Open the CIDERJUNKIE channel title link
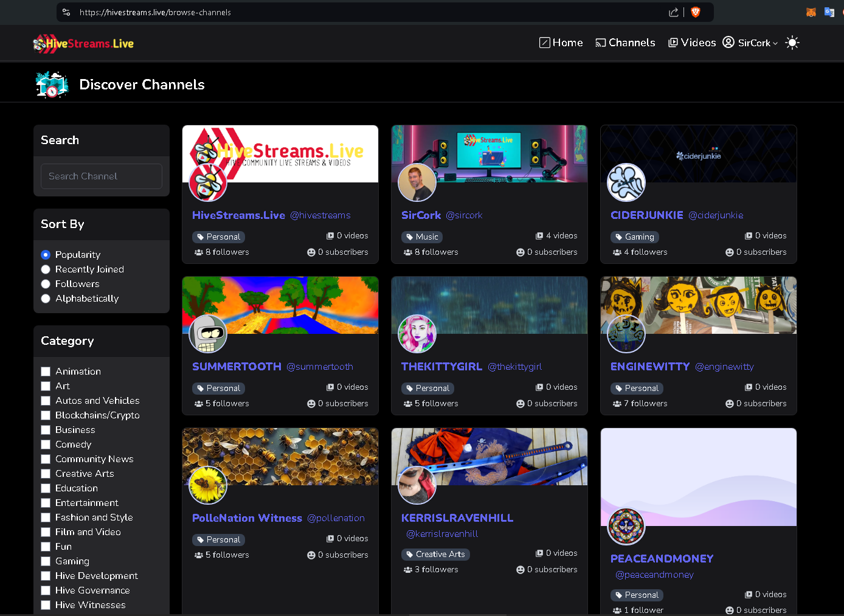This screenshot has height=616, width=844. tap(647, 215)
